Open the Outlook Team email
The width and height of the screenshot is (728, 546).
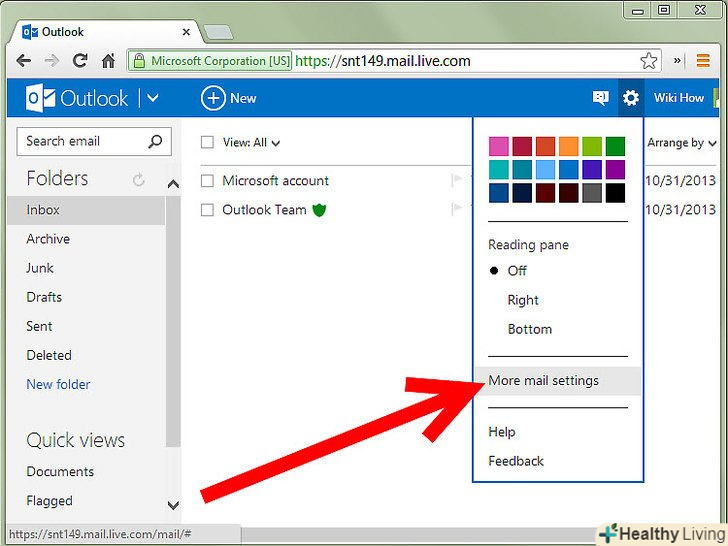pos(264,210)
